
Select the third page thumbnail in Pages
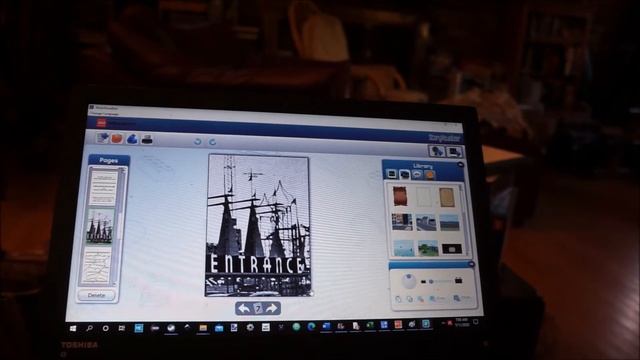click(97, 266)
